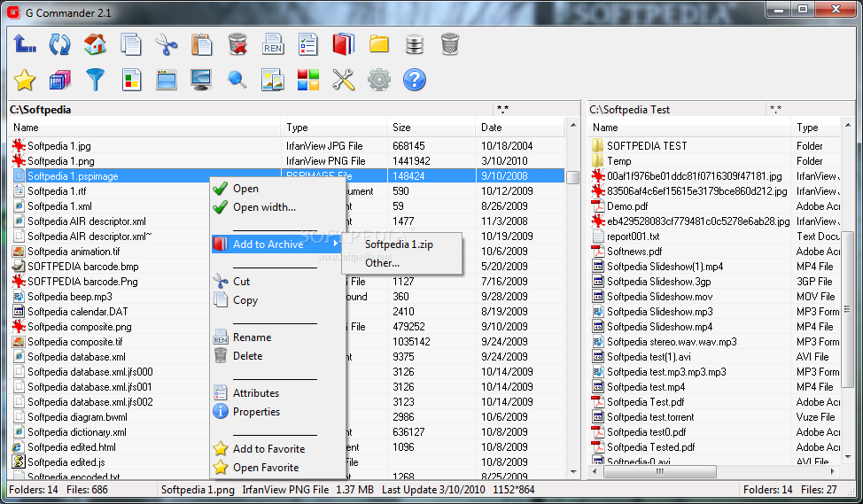Click the checklist attributes toolbar icon
Viewport: 863px width, 504px height.
click(x=308, y=44)
